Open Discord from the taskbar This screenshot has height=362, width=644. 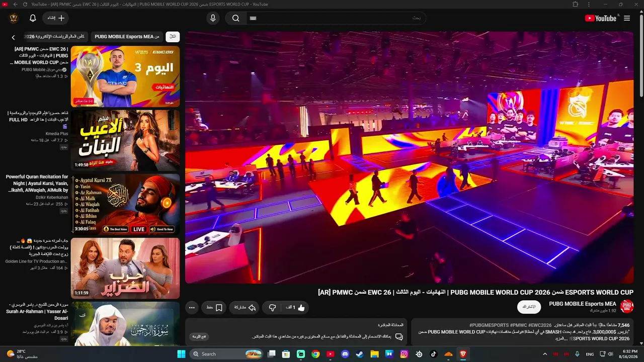tap(345, 354)
